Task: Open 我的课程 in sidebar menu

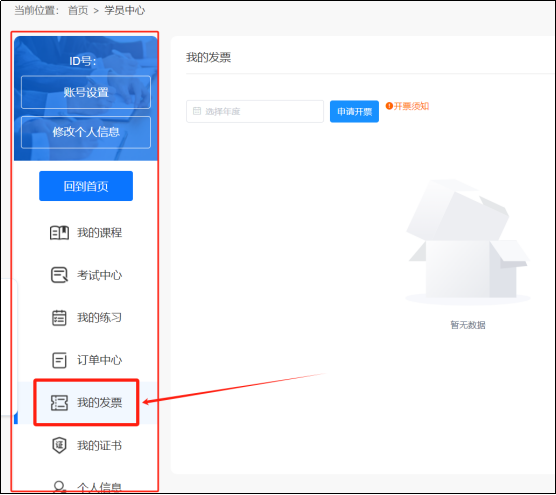Action: 86,233
